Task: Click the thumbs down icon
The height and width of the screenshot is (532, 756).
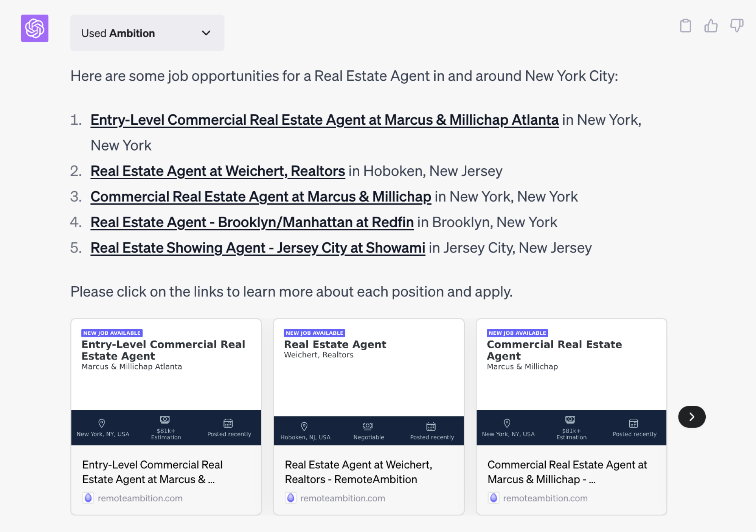Action: click(x=737, y=26)
